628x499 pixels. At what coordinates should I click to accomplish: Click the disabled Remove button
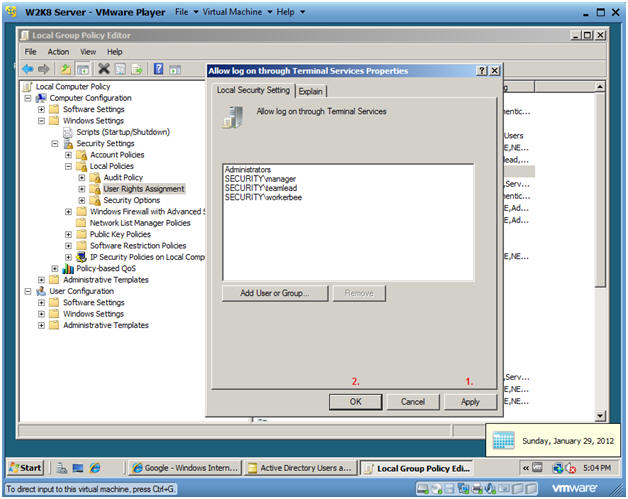click(359, 293)
